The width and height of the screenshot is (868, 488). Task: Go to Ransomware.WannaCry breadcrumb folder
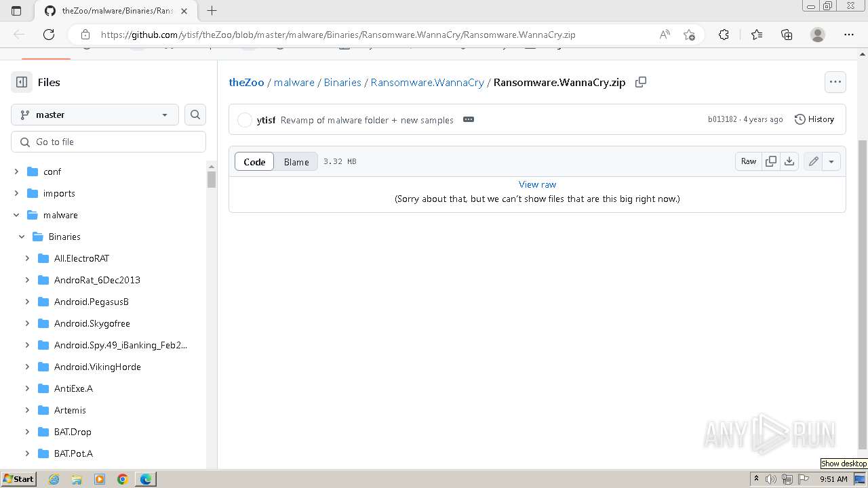pyautogui.click(x=427, y=82)
